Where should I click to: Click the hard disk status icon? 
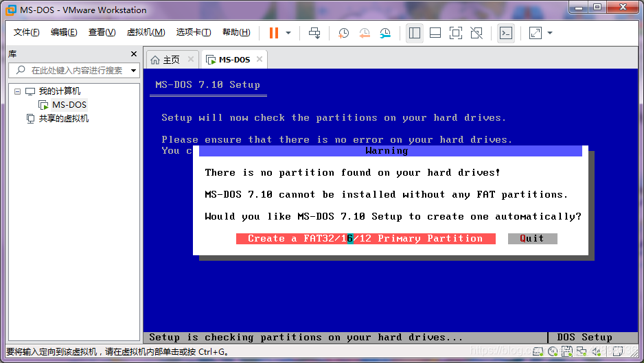point(538,351)
